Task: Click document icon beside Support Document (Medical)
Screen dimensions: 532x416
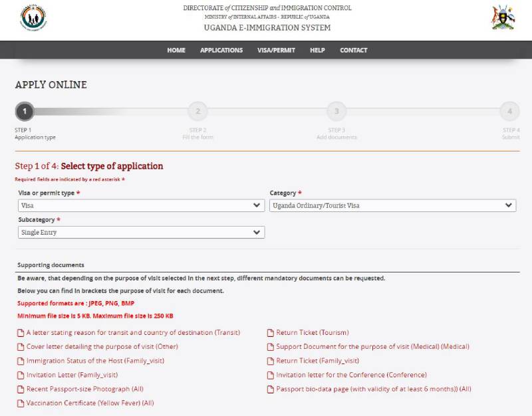Action: (271, 347)
